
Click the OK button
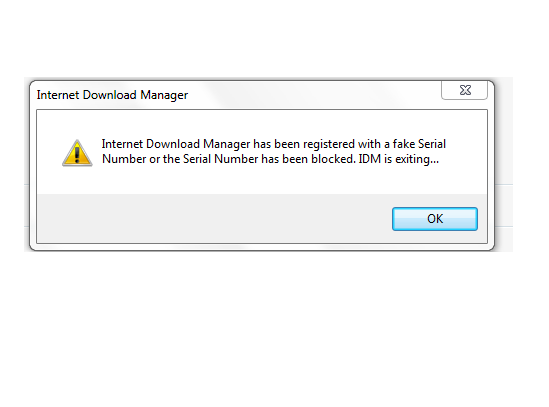click(435, 219)
